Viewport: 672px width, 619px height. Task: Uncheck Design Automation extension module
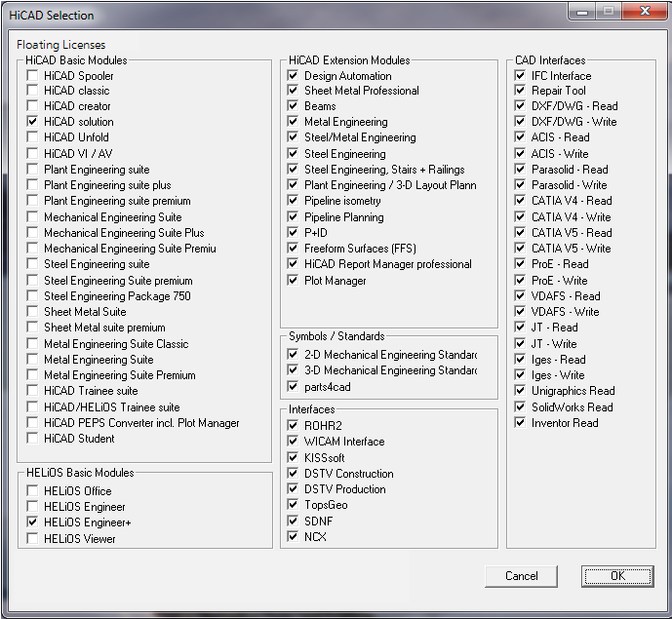pyautogui.click(x=294, y=76)
